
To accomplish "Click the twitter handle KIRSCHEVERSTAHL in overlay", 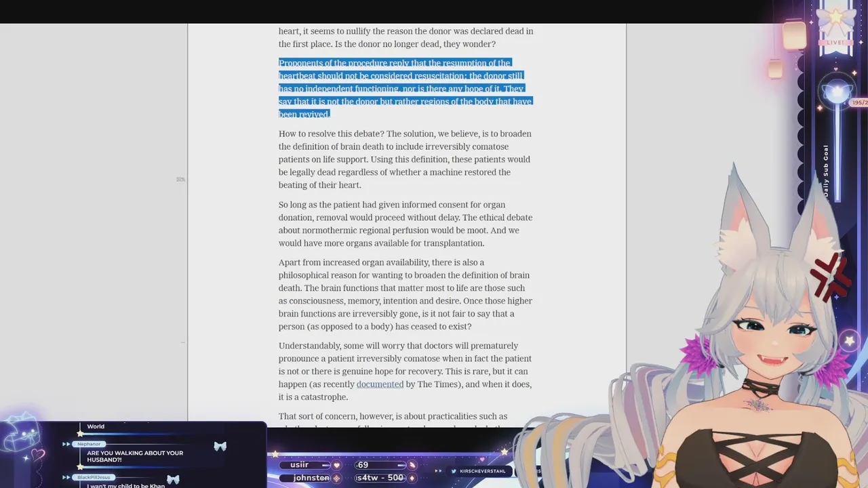I will click(482, 471).
